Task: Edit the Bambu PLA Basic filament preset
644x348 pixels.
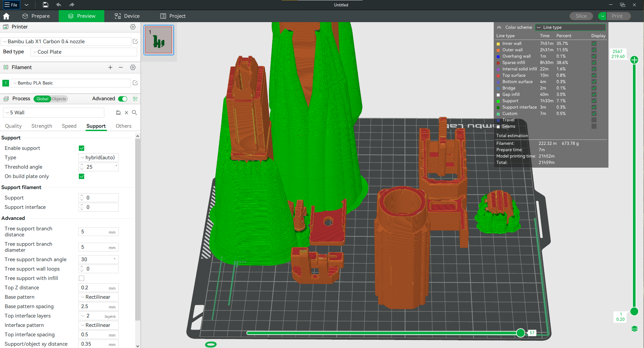Action: [x=135, y=83]
